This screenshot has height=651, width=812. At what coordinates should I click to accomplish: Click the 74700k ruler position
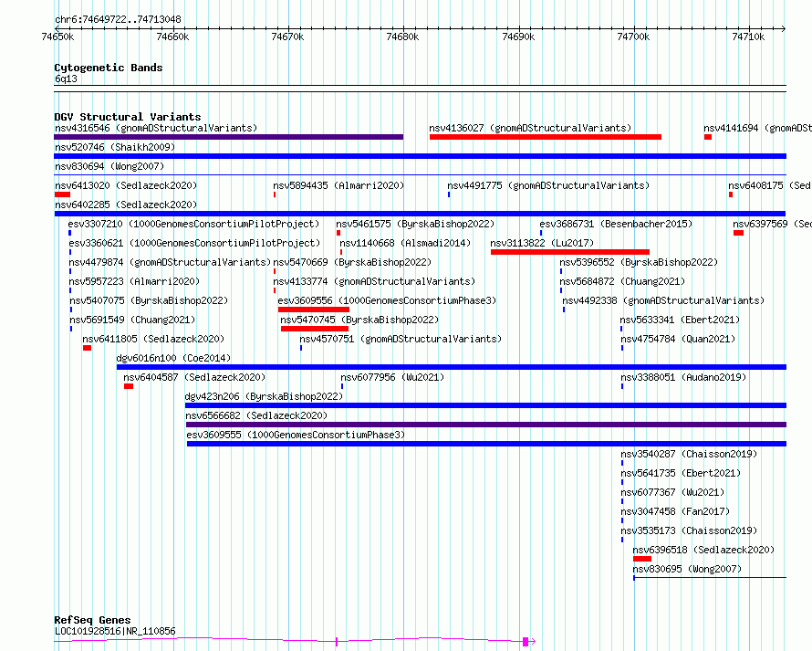point(633,37)
